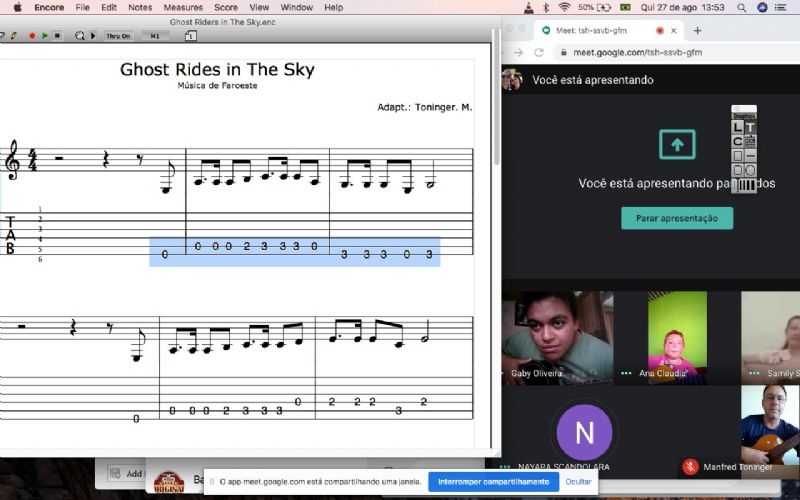This screenshot has width=800, height=500.
Task: Stop playback with the black Stop button
Action: [x=57, y=36]
